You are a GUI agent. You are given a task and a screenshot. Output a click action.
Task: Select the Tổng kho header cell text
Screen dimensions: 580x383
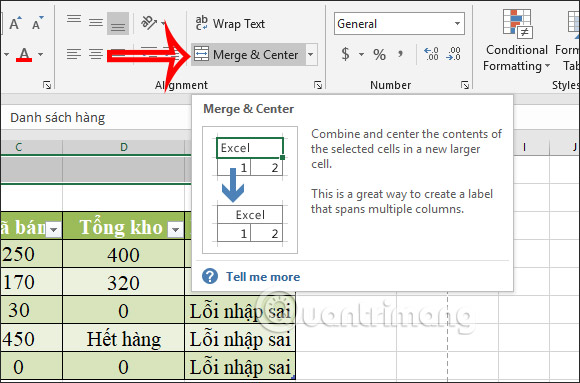click(121, 227)
